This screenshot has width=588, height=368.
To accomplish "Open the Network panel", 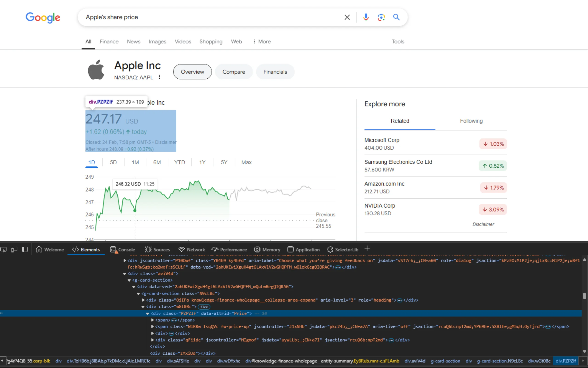I will coord(191,249).
